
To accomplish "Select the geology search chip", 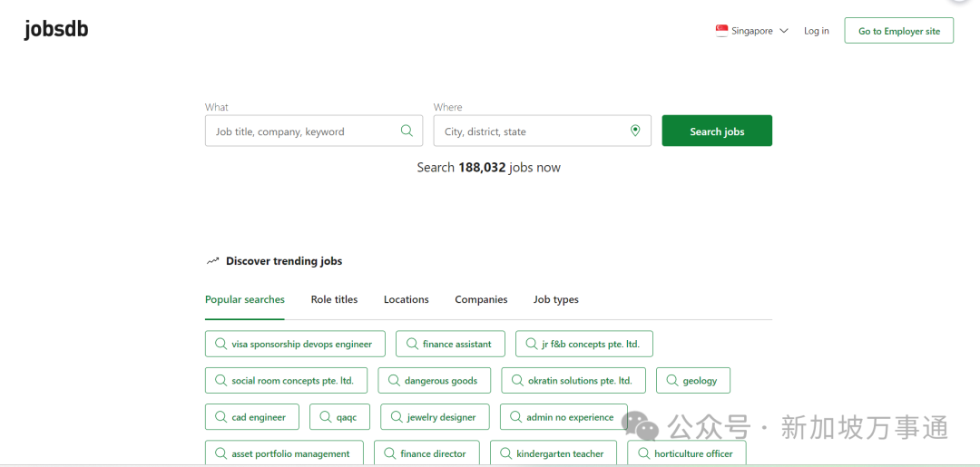I will pos(693,380).
